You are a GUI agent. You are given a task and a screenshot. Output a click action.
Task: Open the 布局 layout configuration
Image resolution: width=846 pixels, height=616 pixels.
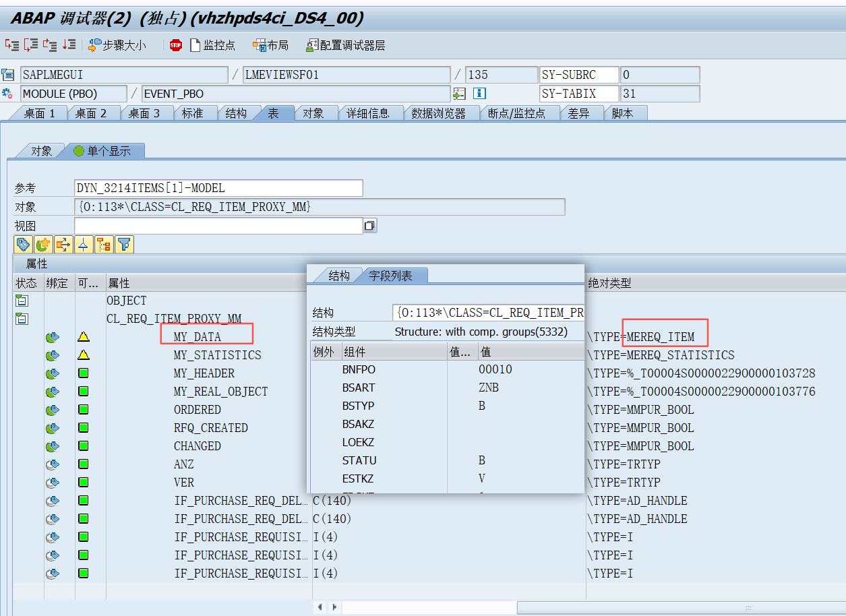268,45
